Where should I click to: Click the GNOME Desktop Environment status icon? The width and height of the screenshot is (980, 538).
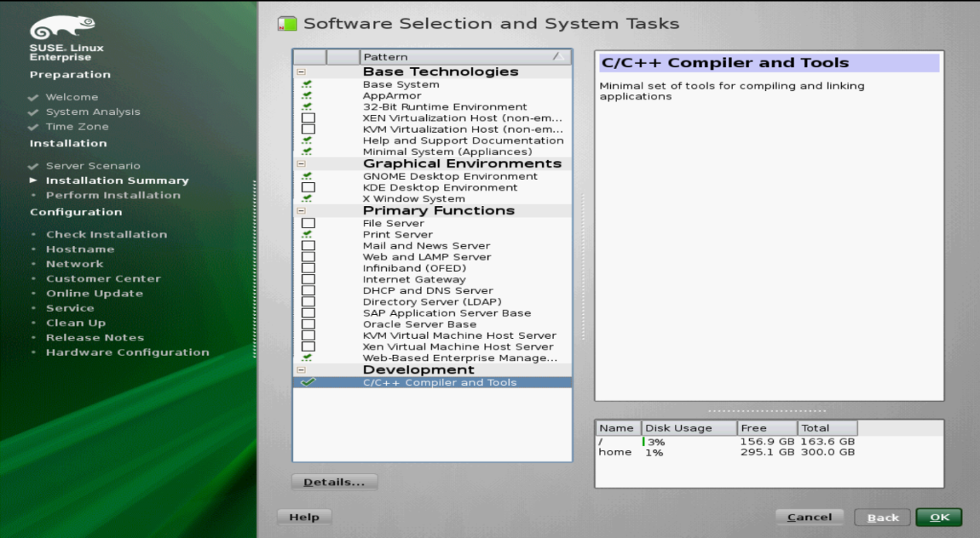308,177
